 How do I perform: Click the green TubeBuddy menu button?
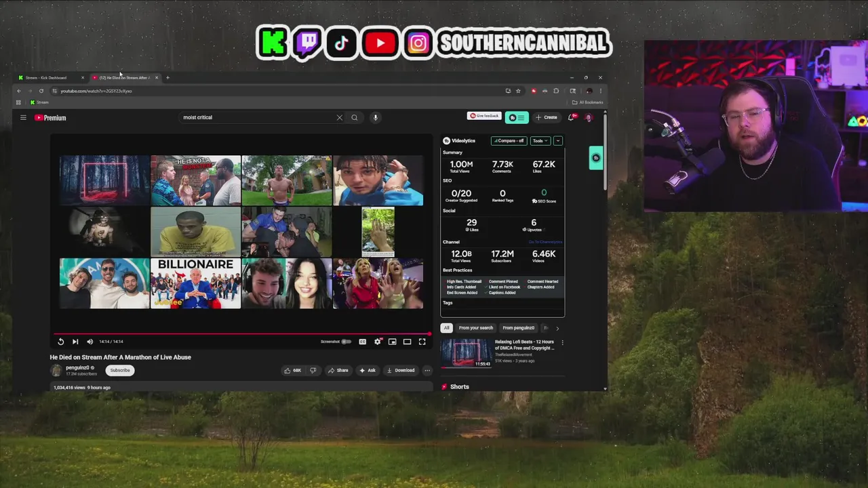[x=517, y=117]
